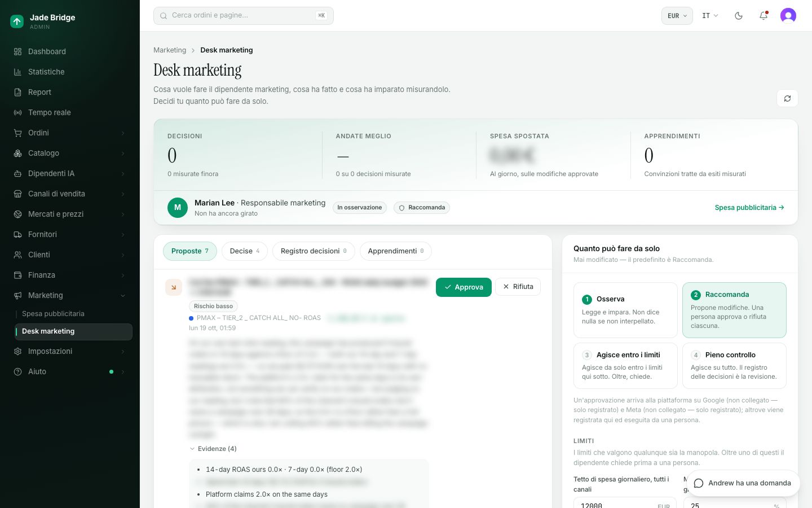This screenshot has height=508, width=812.
Task: Open the user profile avatar
Action: [788, 16]
